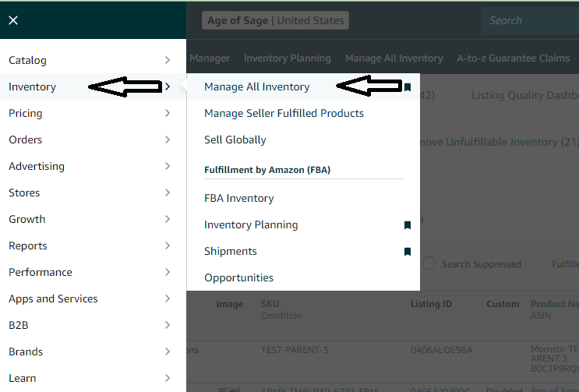Open the Reports menu item

pyautogui.click(x=93, y=245)
